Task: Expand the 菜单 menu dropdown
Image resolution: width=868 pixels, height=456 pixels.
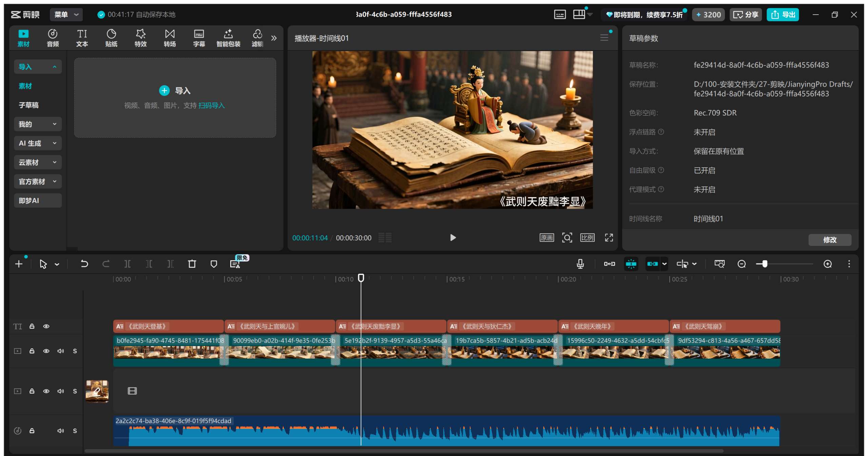Action: click(66, 15)
